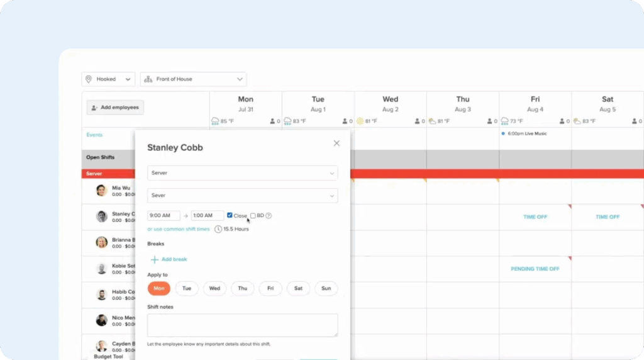Click the clock icon beside 15.5 Hours

point(218,229)
